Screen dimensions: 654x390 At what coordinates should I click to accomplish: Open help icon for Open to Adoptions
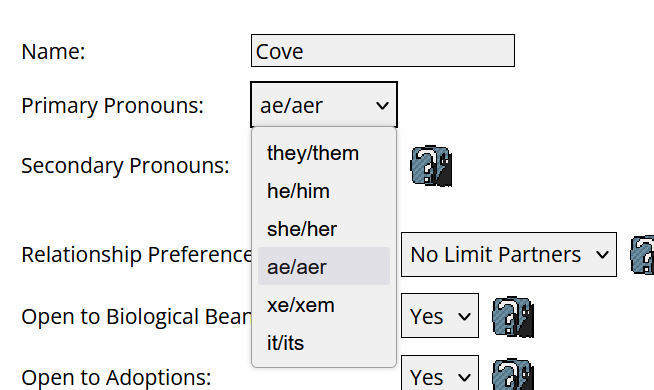point(513,374)
